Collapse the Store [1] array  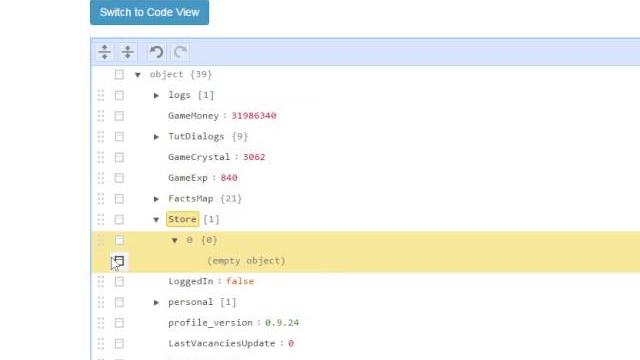point(156,220)
